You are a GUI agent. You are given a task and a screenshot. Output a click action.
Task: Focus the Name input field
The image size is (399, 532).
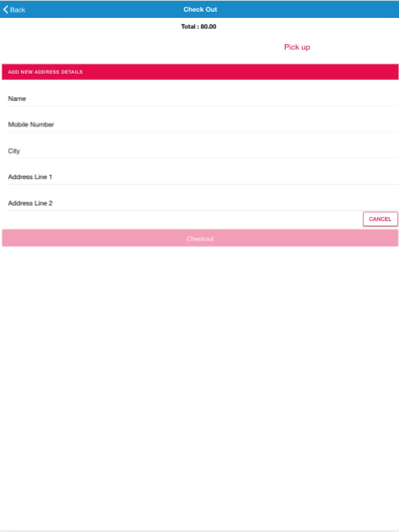coord(203,99)
